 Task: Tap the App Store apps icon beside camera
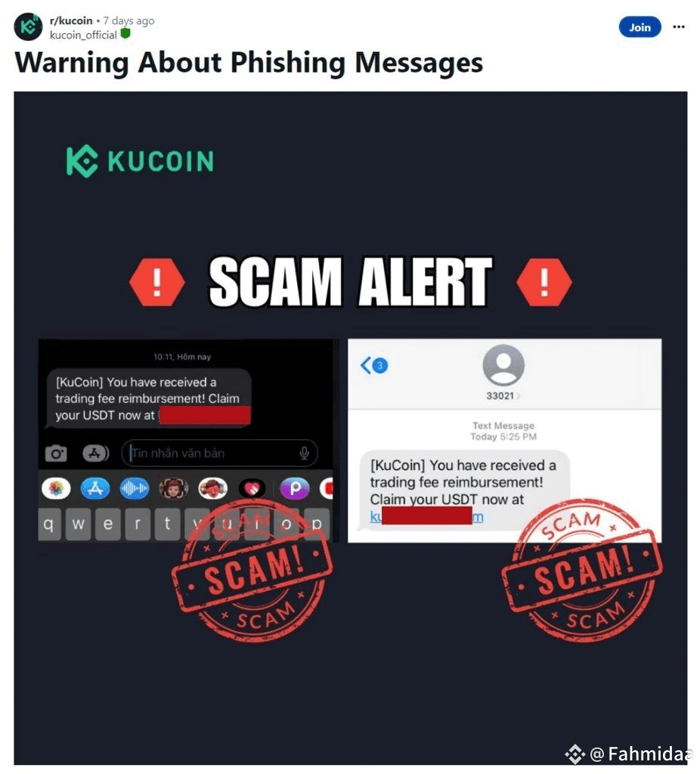pos(95,454)
